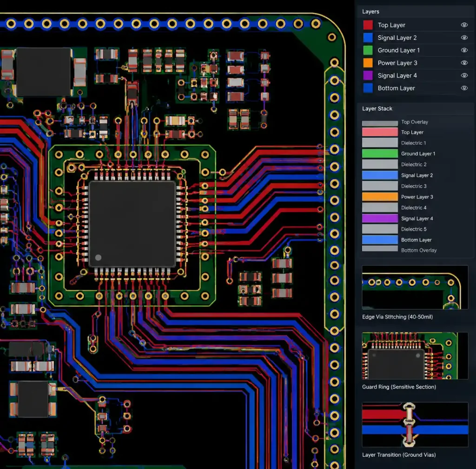Toggle Ground Layer 1 visibility eye
The width and height of the screenshot is (476, 469).
(x=464, y=50)
